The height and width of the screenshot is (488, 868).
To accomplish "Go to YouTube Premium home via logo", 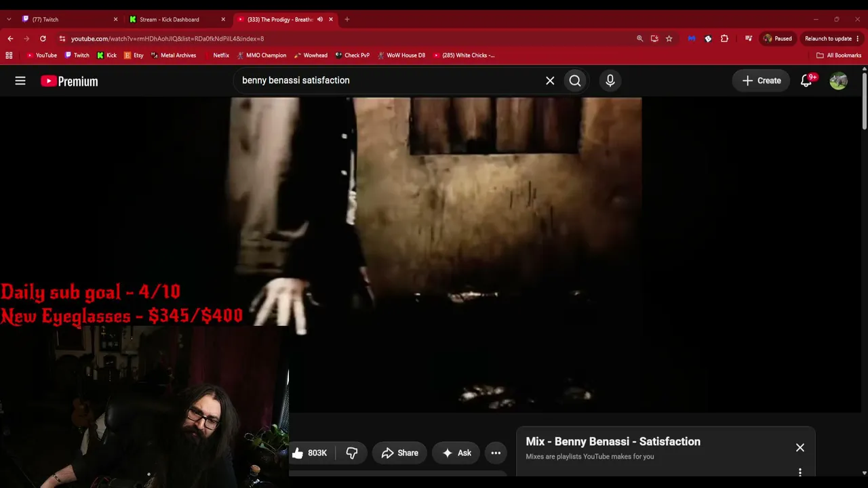I will (69, 81).
